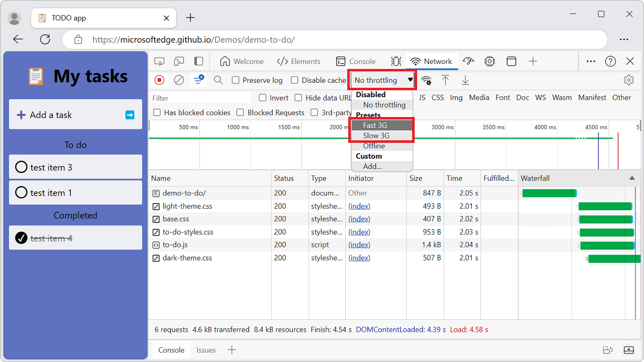Clear the network log
The height and width of the screenshot is (362, 644).
pyautogui.click(x=178, y=80)
